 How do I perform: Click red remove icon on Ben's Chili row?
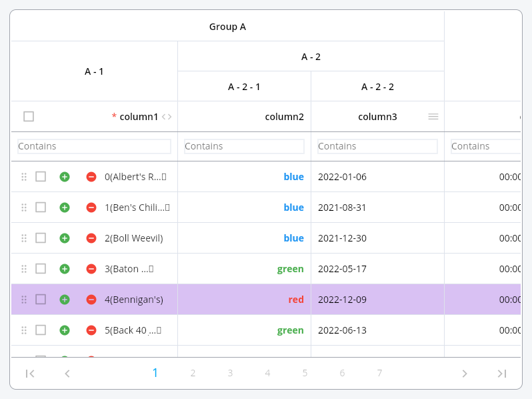pos(91,208)
